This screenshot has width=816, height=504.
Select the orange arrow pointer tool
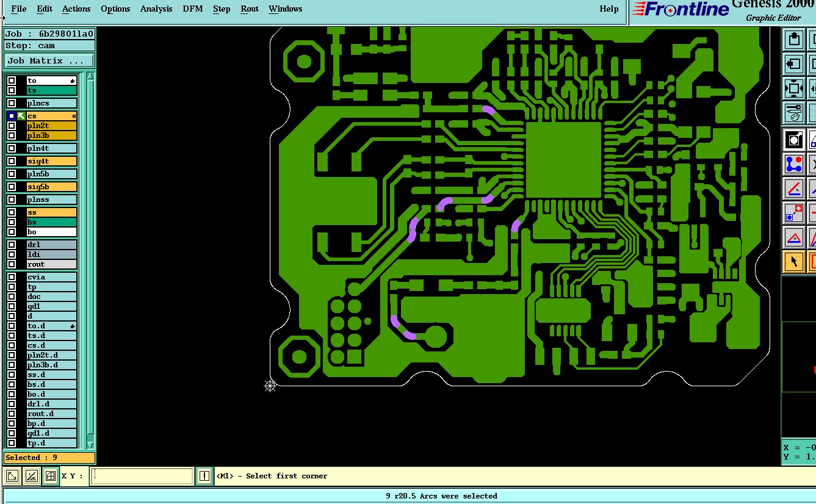793,262
